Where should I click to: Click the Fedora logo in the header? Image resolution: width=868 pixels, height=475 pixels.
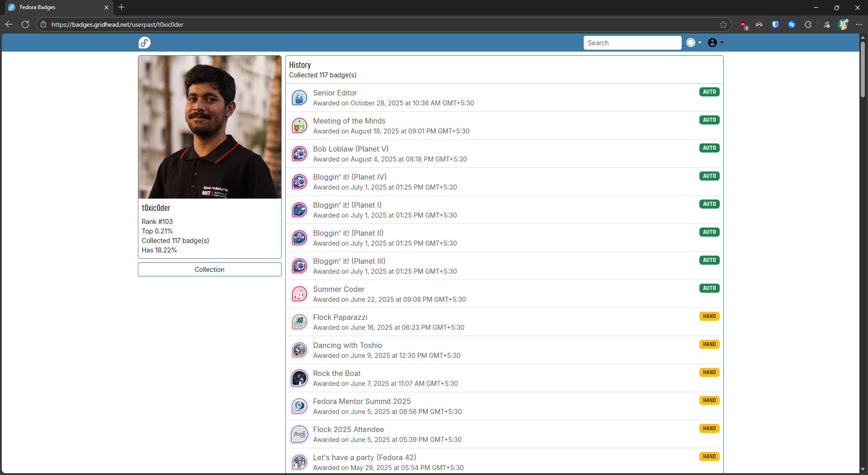pyautogui.click(x=144, y=43)
